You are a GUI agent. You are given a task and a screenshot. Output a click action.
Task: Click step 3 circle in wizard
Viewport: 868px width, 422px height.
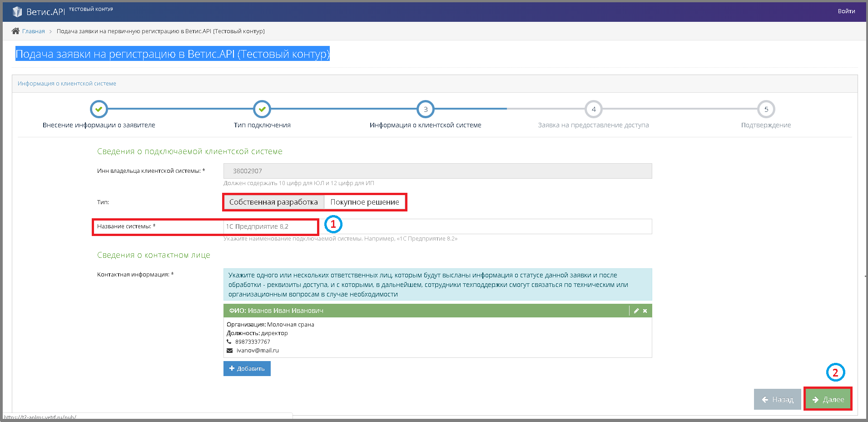point(426,109)
